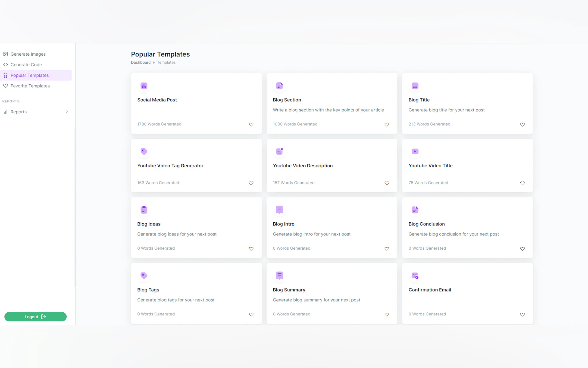This screenshot has height=368, width=588.
Task: Click the Social Media Post template icon
Action: 144,86
